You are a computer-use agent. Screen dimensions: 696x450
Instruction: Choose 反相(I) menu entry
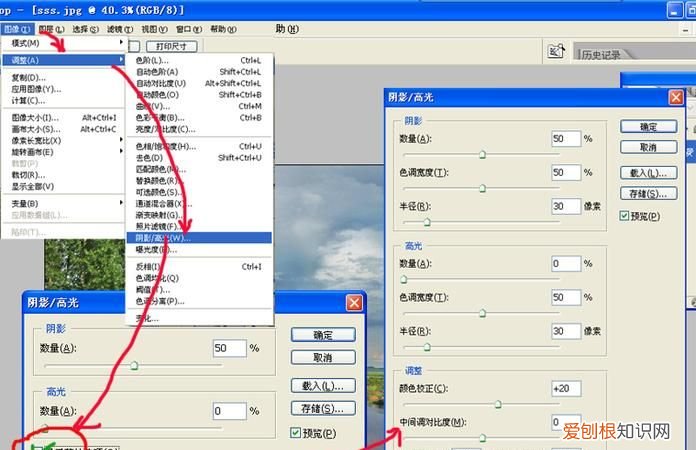[x=199, y=266]
